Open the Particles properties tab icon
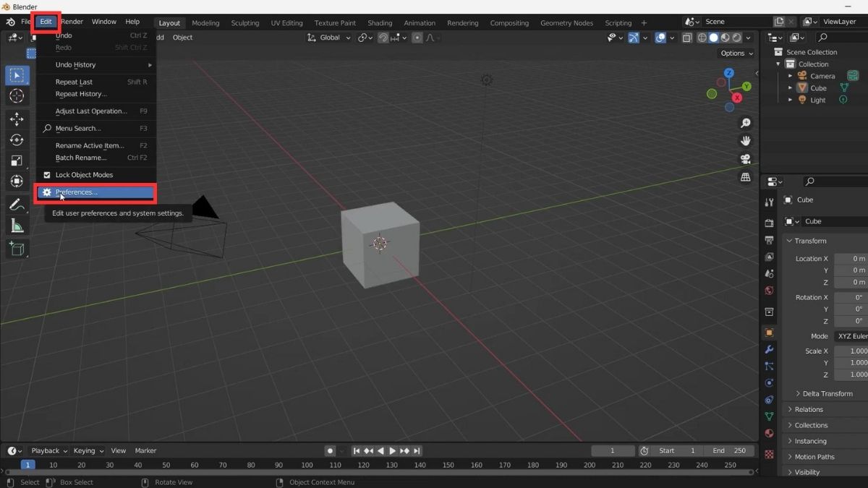This screenshot has height=488, width=868. tap(769, 367)
